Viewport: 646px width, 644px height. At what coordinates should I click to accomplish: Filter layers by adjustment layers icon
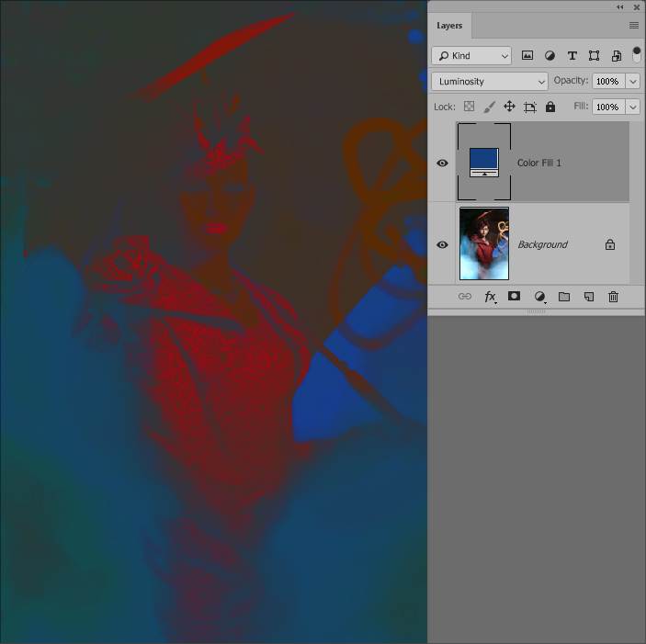550,56
